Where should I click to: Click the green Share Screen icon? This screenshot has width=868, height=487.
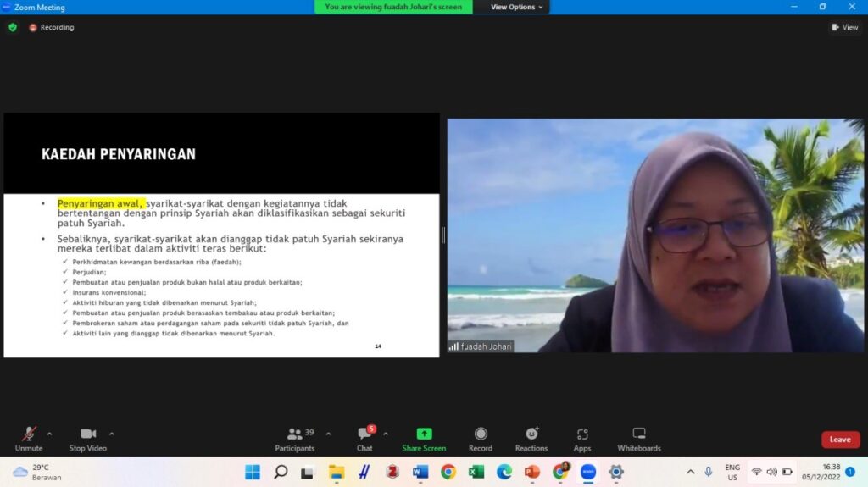coord(424,434)
